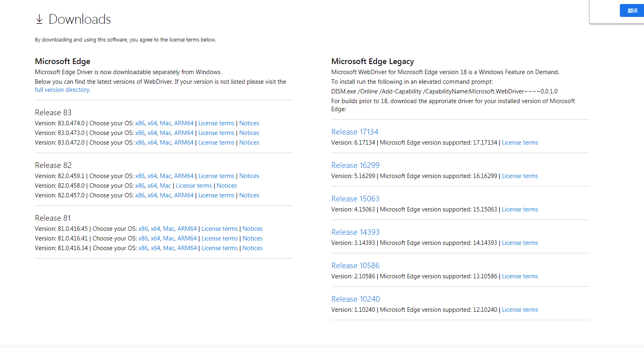Open License terms for version 82.0.458.0

click(x=194, y=186)
